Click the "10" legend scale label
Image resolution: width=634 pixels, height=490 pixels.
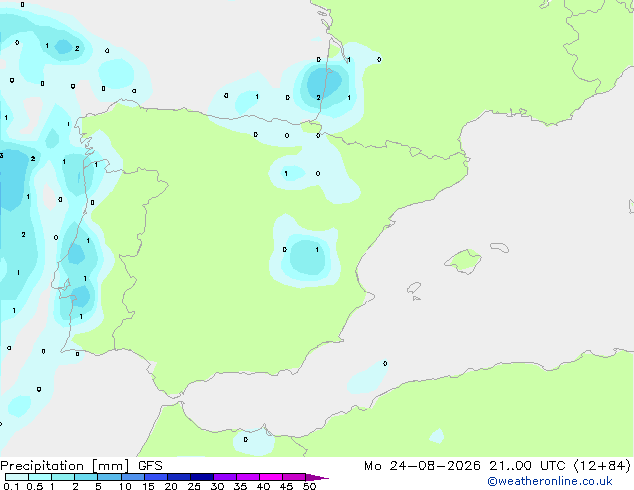coord(125,486)
